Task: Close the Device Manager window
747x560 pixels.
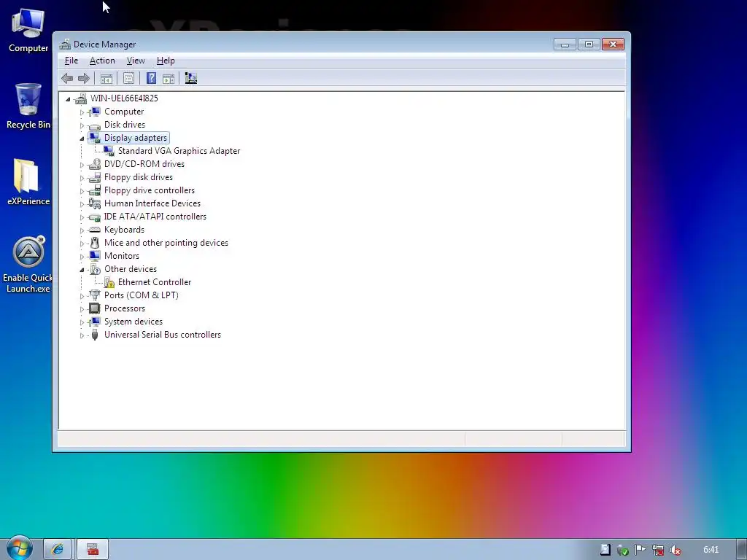Action: point(613,44)
